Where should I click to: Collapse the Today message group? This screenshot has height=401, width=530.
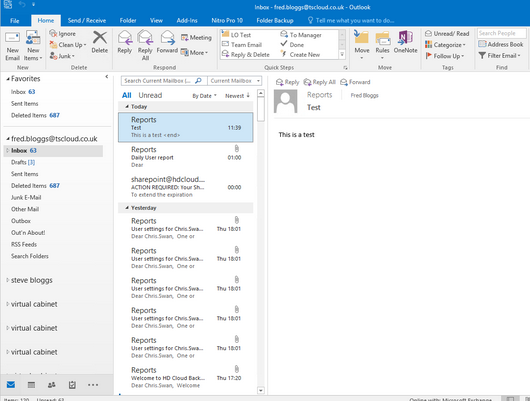(127, 107)
